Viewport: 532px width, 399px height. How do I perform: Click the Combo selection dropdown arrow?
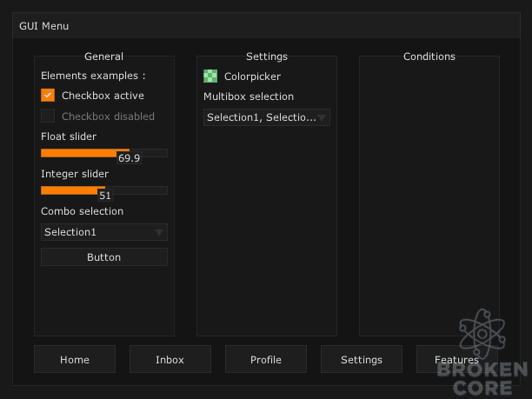pyautogui.click(x=159, y=232)
